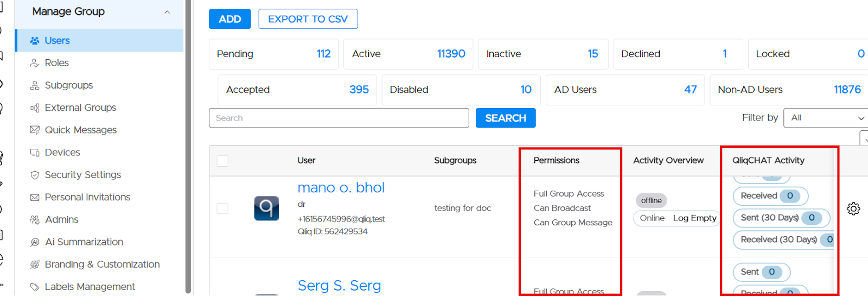The width and height of the screenshot is (868, 296).
Task: Open the dropdown below the Filter by box
Action: pyautogui.click(x=864, y=138)
